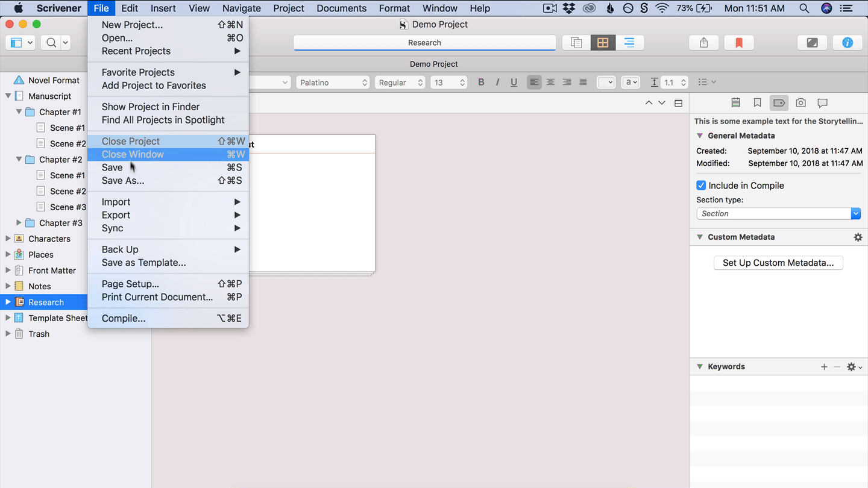Set center text alignment

coord(550,83)
